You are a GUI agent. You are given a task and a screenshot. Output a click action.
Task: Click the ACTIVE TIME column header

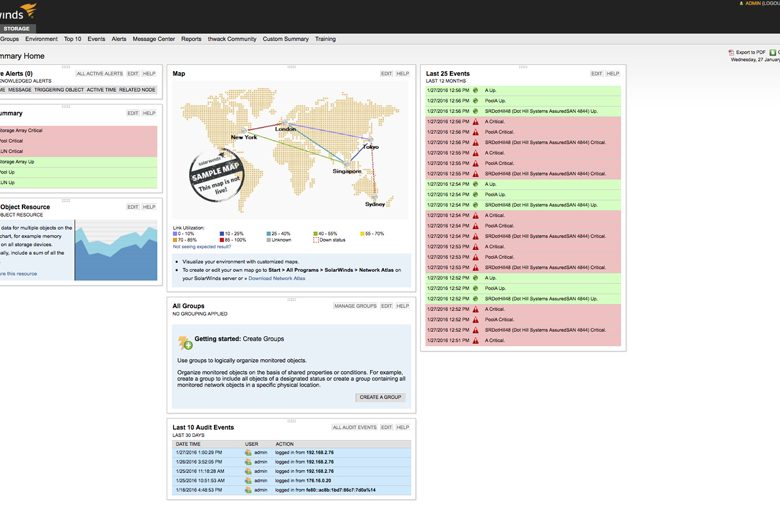click(x=101, y=90)
